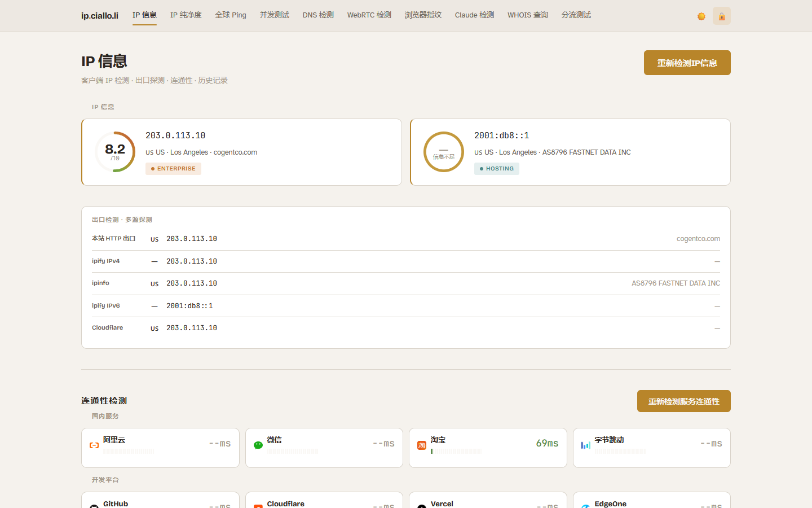Click the 本站 HTTP 出口 row label
Image resolution: width=812 pixels, height=508 pixels.
[114, 239]
